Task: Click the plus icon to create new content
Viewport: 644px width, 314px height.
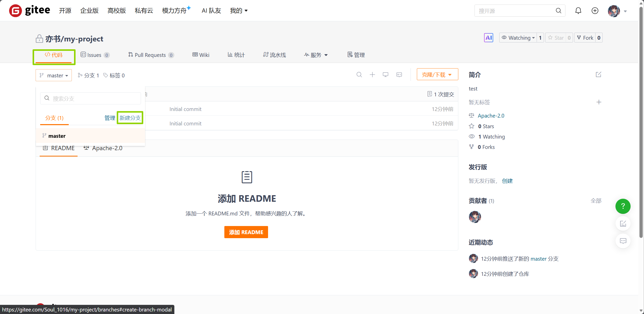Action: point(595,11)
